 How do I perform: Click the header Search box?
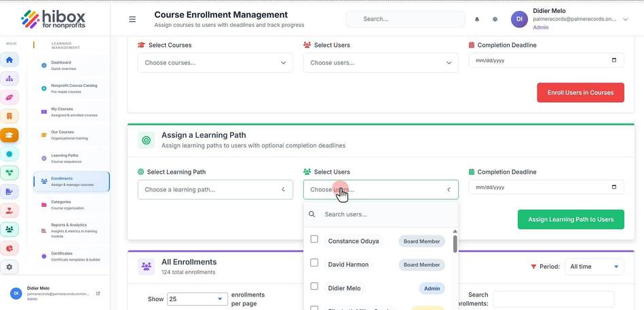pos(405,19)
